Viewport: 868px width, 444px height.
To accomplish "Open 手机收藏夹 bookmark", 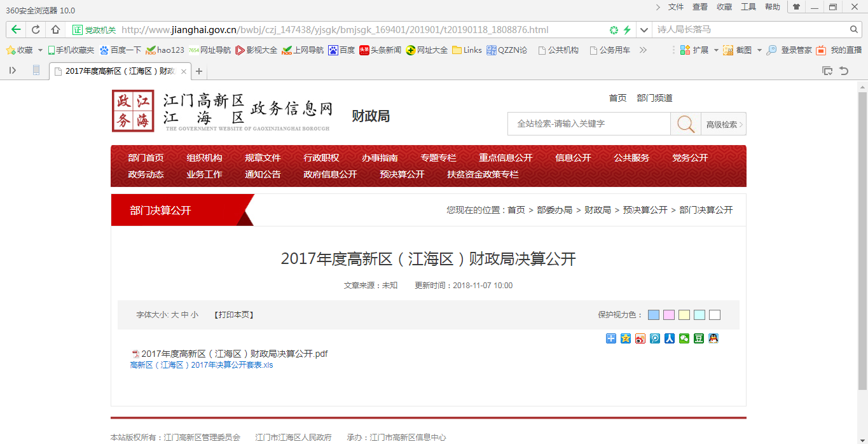I will point(71,50).
